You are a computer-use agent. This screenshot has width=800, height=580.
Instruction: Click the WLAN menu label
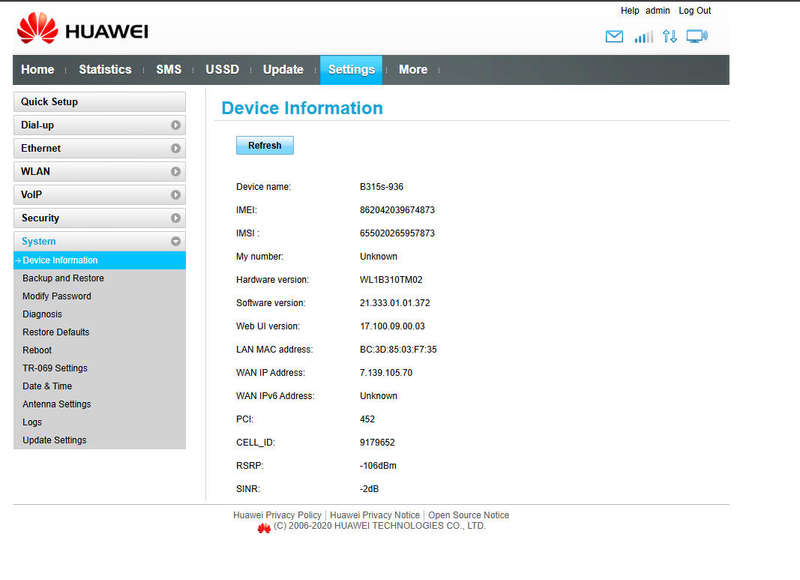point(35,171)
